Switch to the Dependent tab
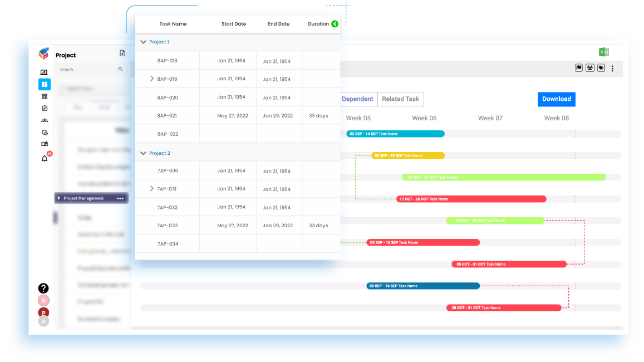This screenshot has height=362, width=644. pyautogui.click(x=357, y=99)
